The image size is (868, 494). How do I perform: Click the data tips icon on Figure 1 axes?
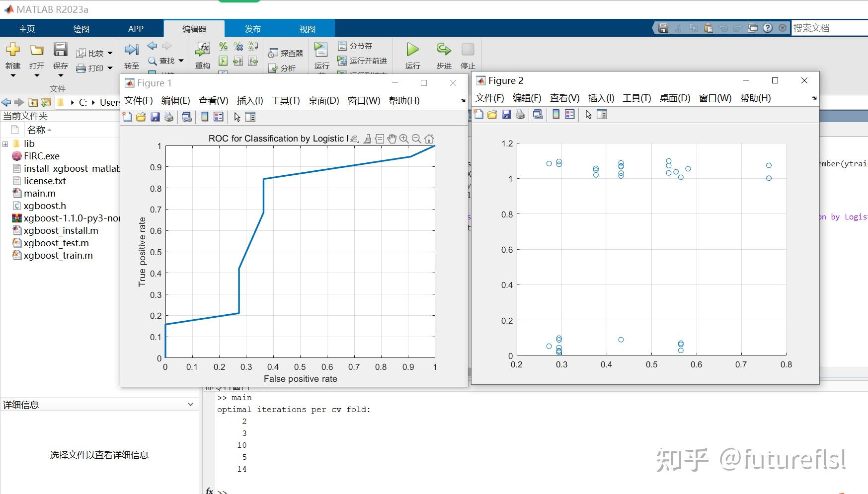point(379,139)
